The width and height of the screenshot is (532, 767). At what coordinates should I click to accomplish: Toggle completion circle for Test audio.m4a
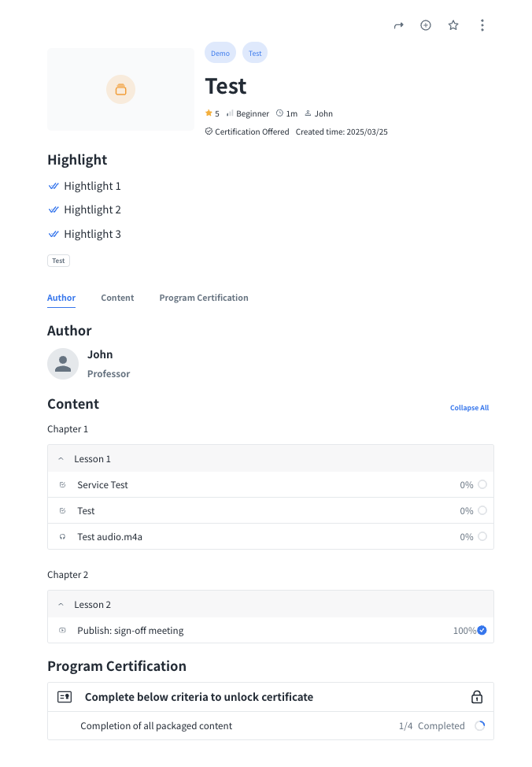click(482, 537)
